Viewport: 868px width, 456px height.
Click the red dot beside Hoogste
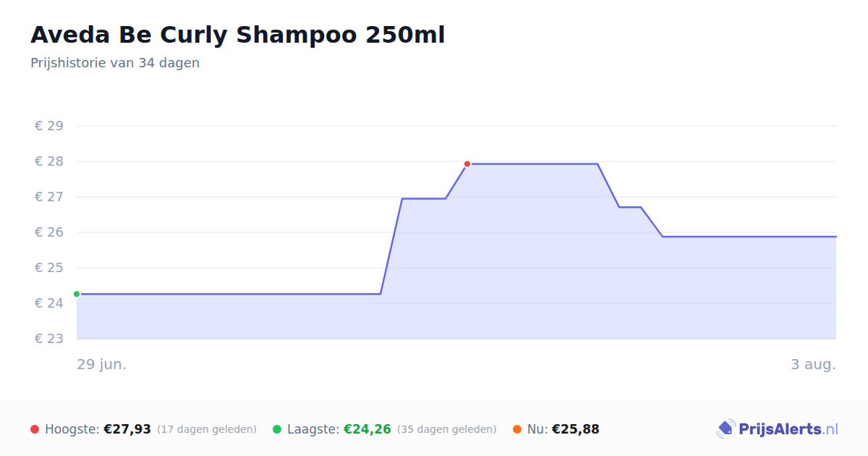35,430
